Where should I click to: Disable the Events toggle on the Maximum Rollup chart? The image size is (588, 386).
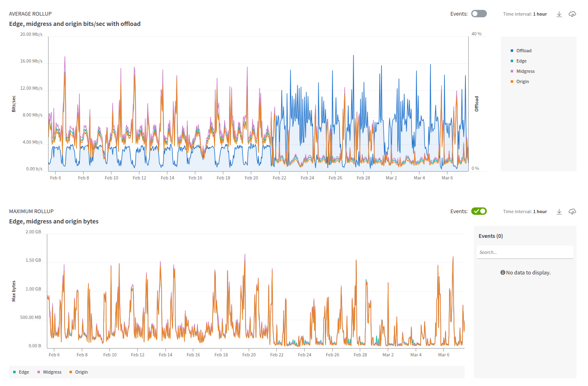pyautogui.click(x=479, y=211)
